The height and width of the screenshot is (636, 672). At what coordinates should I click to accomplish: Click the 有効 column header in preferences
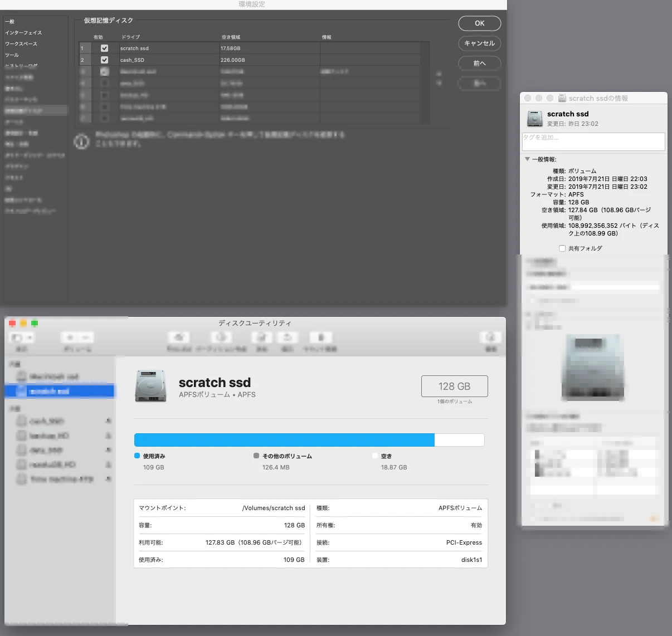pyautogui.click(x=98, y=37)
